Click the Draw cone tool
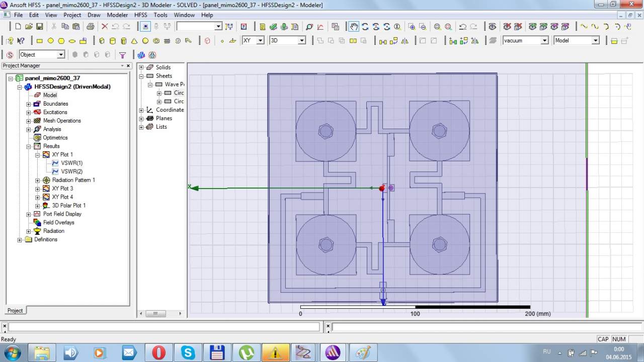Viewport: 644px width, 362px height. coord(134,41)
